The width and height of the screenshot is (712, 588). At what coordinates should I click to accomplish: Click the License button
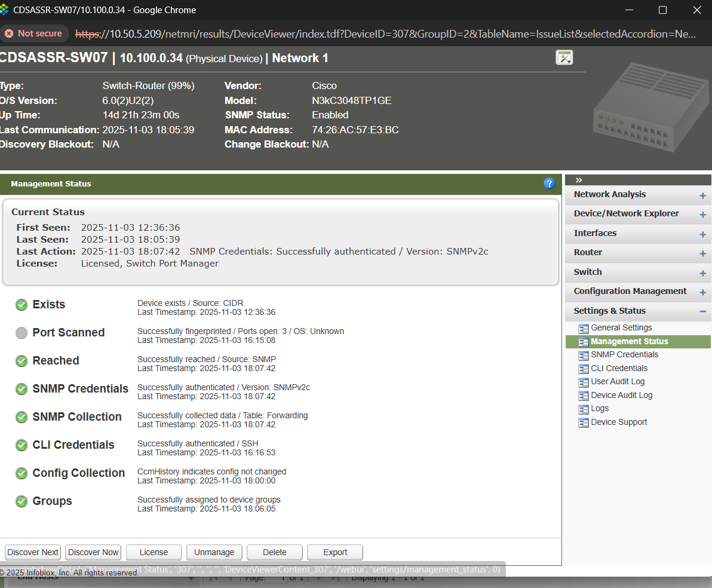coord(154,553)
